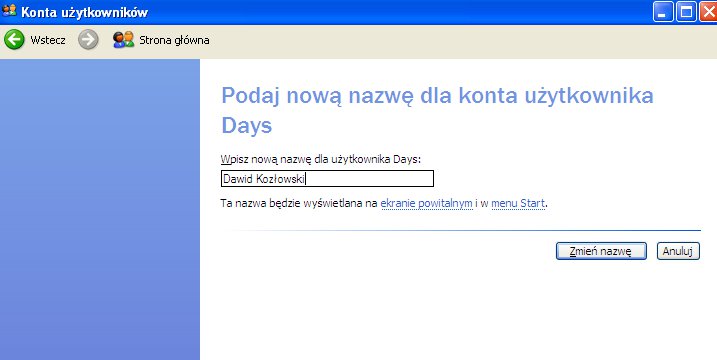Maximize the Konta użytkowników window
Screen dimensions: 717x360
(686, 11)
